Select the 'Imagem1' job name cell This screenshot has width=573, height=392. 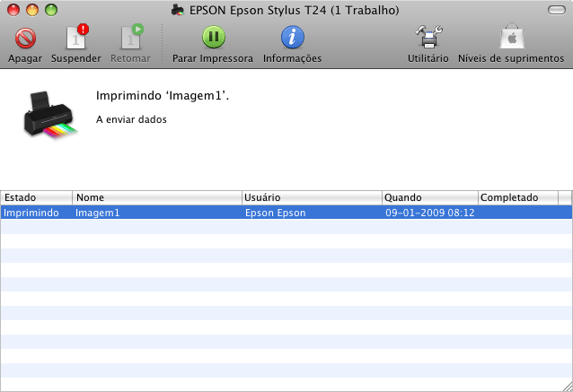pyautogui.click(x=97, y=213)
